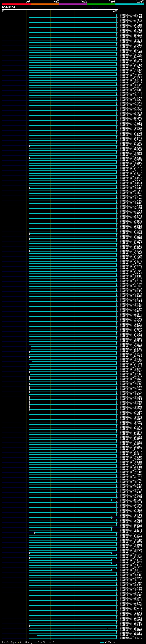The height and width of the screenshot is (644, 146).
Task: Open hit UniRef100_C6TNE6
Action: (x=131, y=30)
